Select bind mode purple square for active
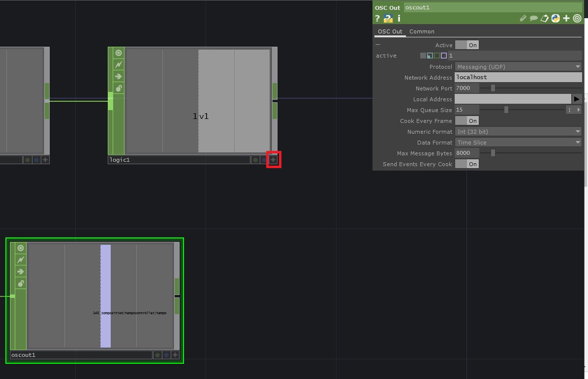The width and height of the screenshot is (588, 379). 444,56
